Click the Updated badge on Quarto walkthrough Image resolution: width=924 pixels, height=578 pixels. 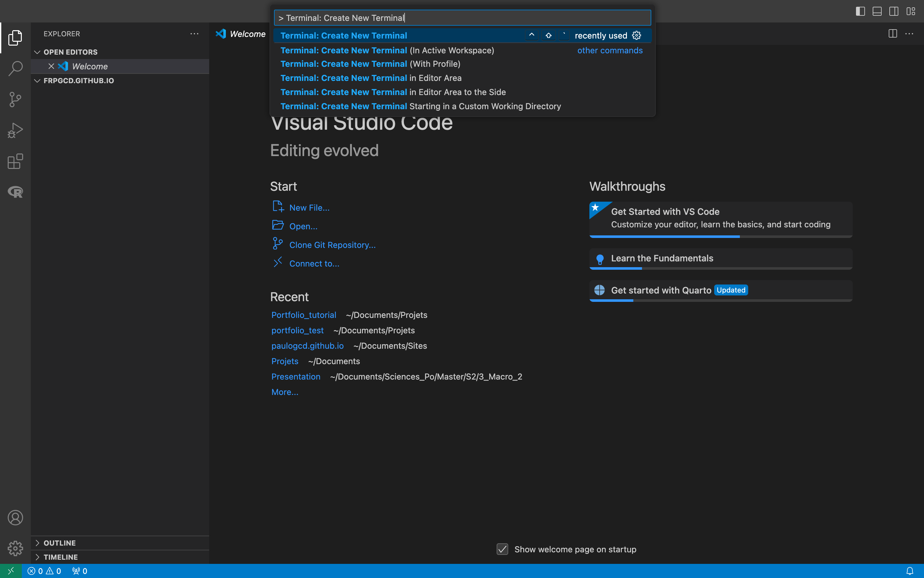tap(731, 290)
